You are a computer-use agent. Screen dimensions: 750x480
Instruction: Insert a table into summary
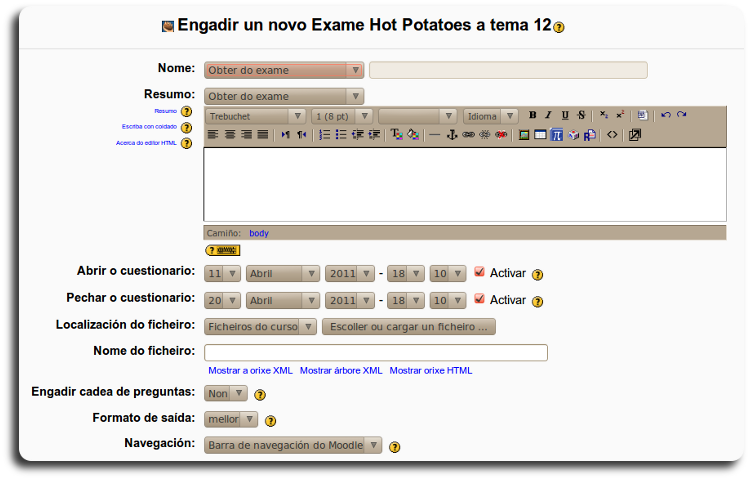coord(540,135)
